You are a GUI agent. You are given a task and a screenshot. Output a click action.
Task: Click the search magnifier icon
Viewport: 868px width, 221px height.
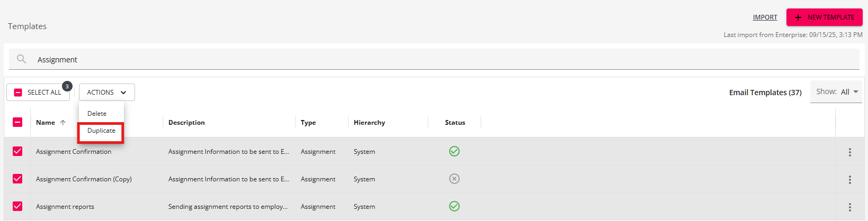click(x=21, y=59)
